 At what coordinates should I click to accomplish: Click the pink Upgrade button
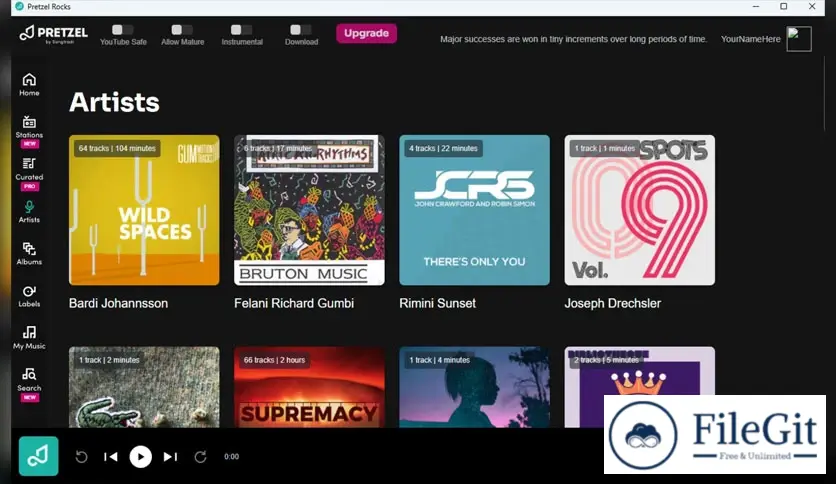click(366, 33)
